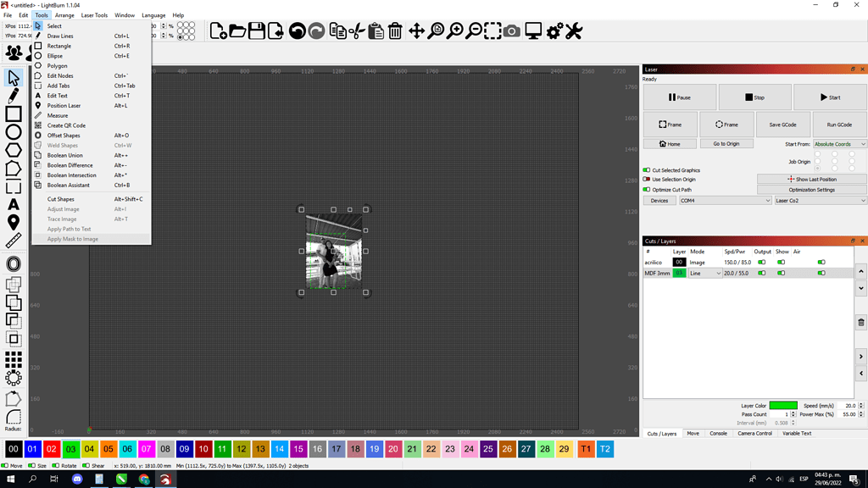Click the Delete trash can in the top toolbar
The width and height of the screenshot is (868, 488).
(x=395, y=31)
